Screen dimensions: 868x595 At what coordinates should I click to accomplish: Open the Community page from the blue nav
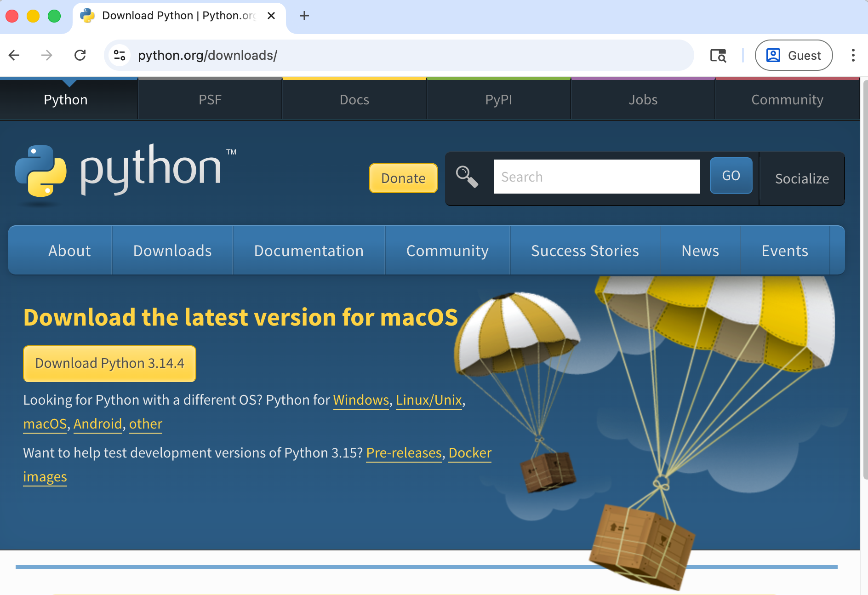tap(447, 251)
